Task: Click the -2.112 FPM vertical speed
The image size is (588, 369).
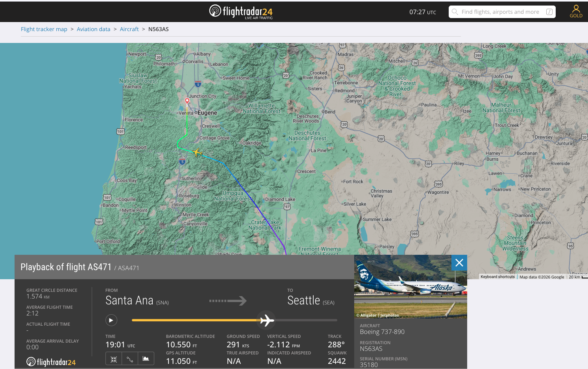Action: tap(283, 345)
